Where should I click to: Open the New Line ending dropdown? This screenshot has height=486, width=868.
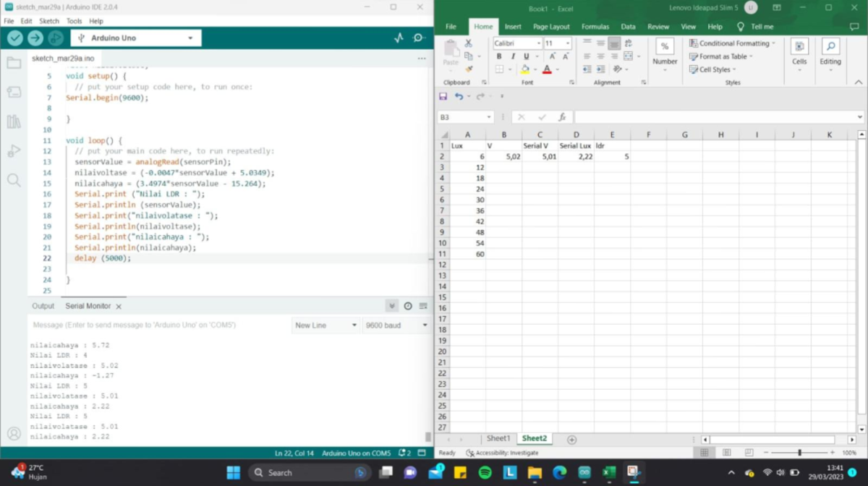coord(325,325)
